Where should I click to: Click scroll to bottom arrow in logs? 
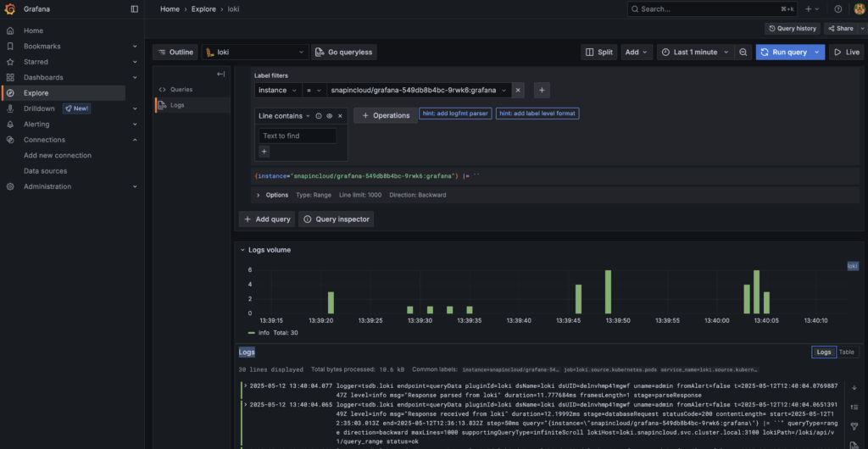tap(854, 388)
